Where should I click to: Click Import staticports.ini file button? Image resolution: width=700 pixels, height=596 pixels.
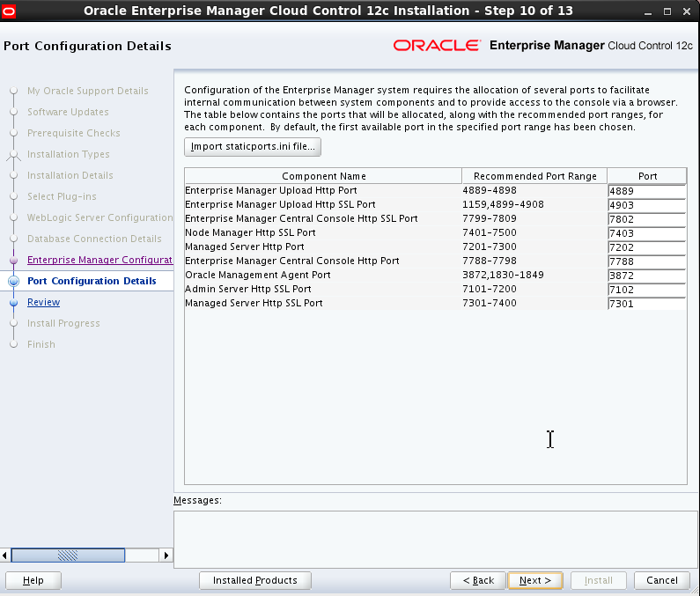pyautogui.click(x=253, y=147)
